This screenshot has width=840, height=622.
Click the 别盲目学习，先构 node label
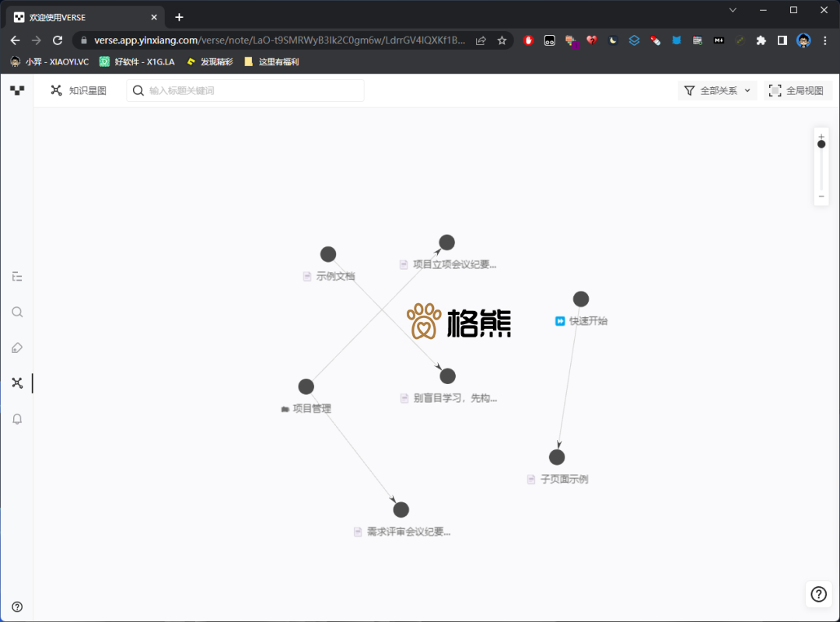point(455,399)
